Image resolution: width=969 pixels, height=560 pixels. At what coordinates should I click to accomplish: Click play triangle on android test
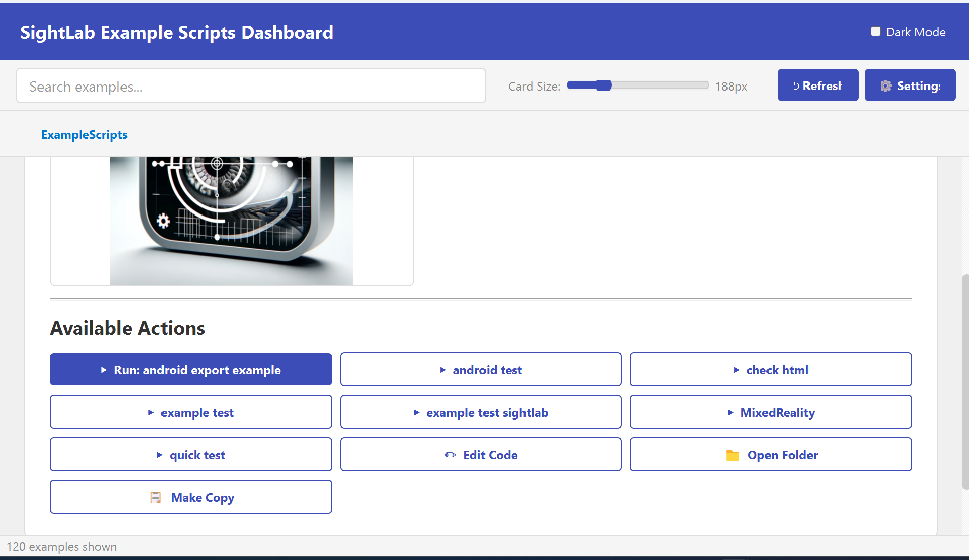pyautogui.click(x=443, y=370)
